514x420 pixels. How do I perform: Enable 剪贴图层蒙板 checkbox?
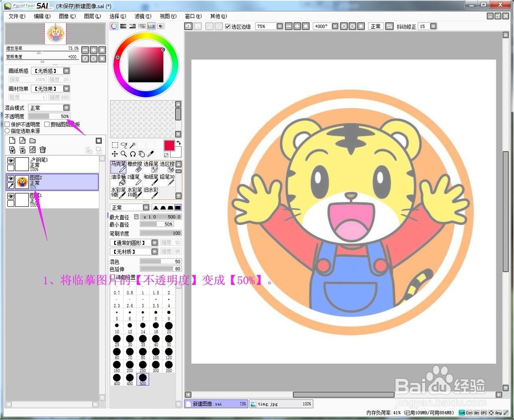(47, 124)
